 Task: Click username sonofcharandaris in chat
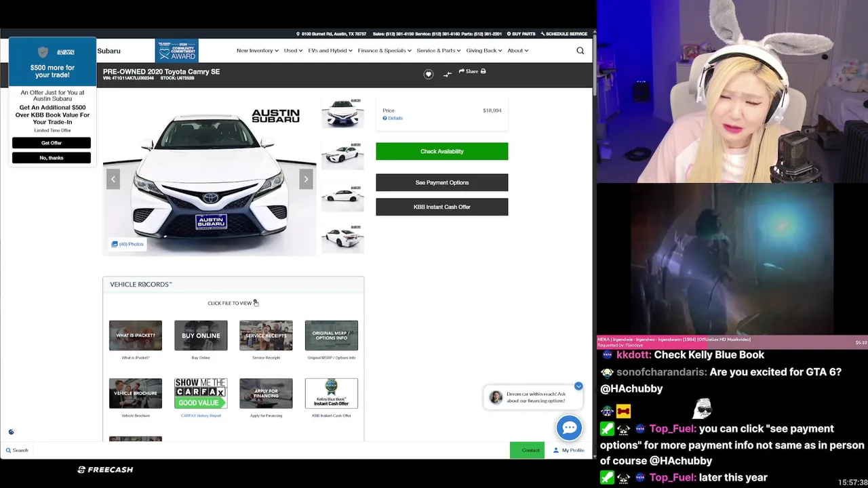pos(662,372)
